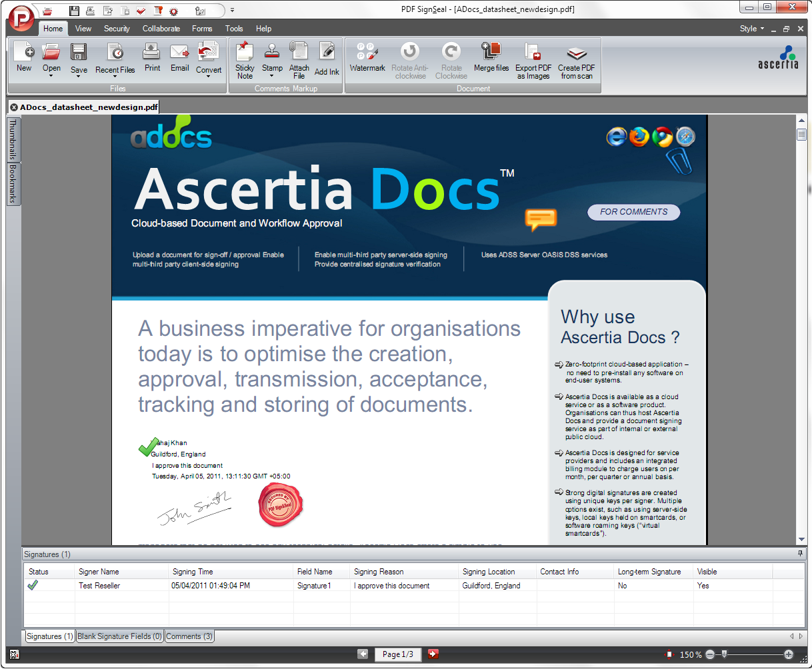Add a Sticky Note

245,60
